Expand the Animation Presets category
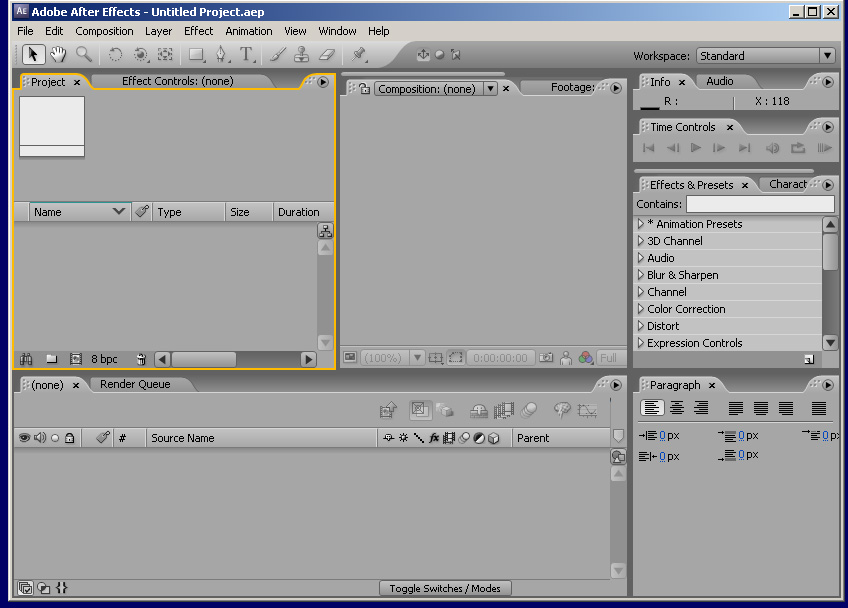Image resolution: width=848 pixels, height=608 pixels. (x=641, y=223)
